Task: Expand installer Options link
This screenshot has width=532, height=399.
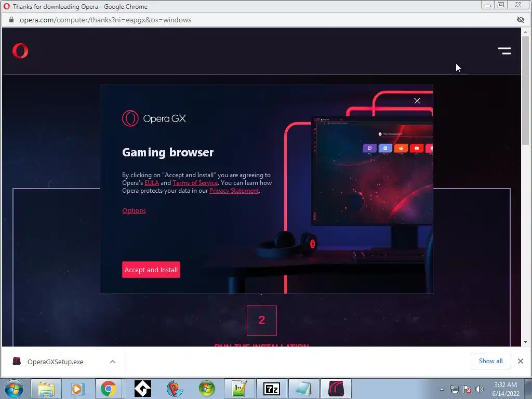Action: click(134, 211)
